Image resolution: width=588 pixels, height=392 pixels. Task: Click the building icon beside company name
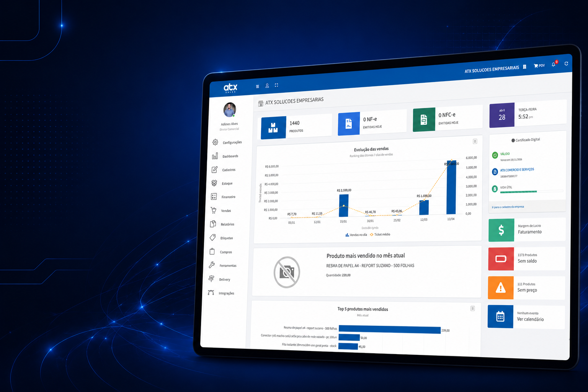524,67
